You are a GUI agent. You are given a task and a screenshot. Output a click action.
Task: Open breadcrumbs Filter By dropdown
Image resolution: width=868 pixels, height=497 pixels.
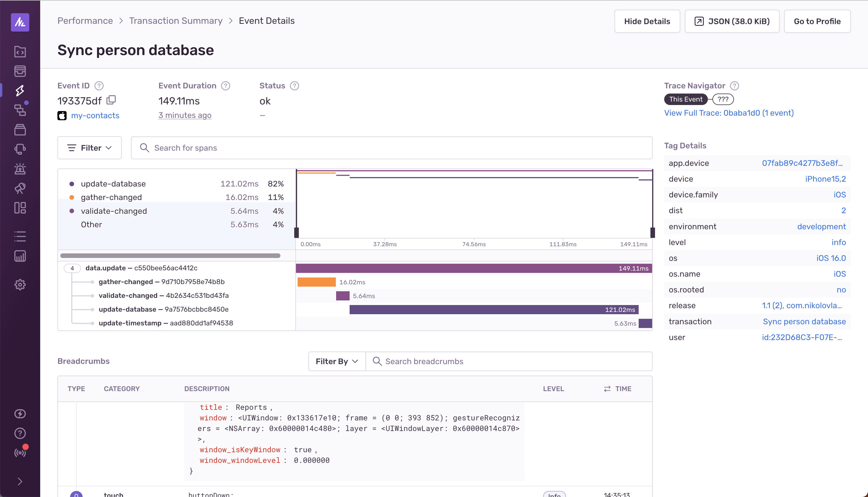[x=337, y=362]
